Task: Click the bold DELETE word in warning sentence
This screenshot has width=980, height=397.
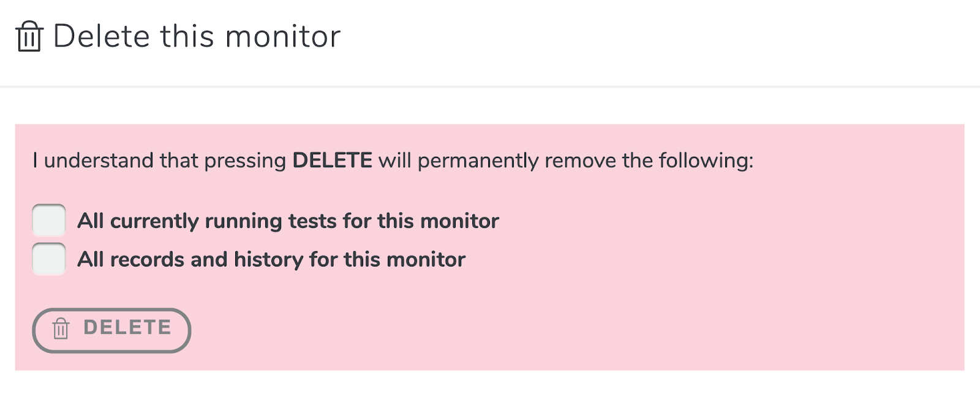Action: (332, 161)
